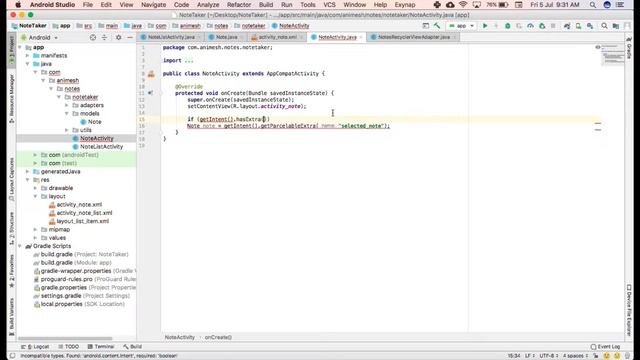Screen dimensions: 640x360
Task: Open Build Variants side tab
Action: [x=11, y=316]
